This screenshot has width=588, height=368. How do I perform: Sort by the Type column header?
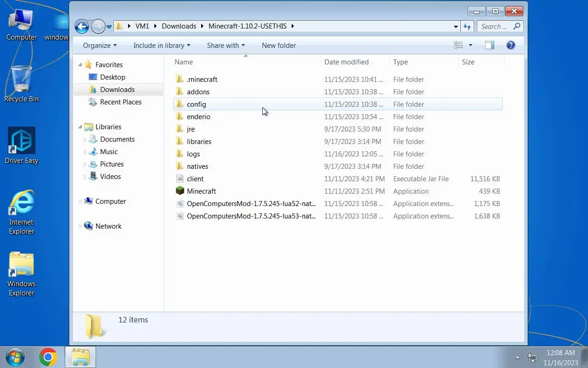click(x=401, y=62)
